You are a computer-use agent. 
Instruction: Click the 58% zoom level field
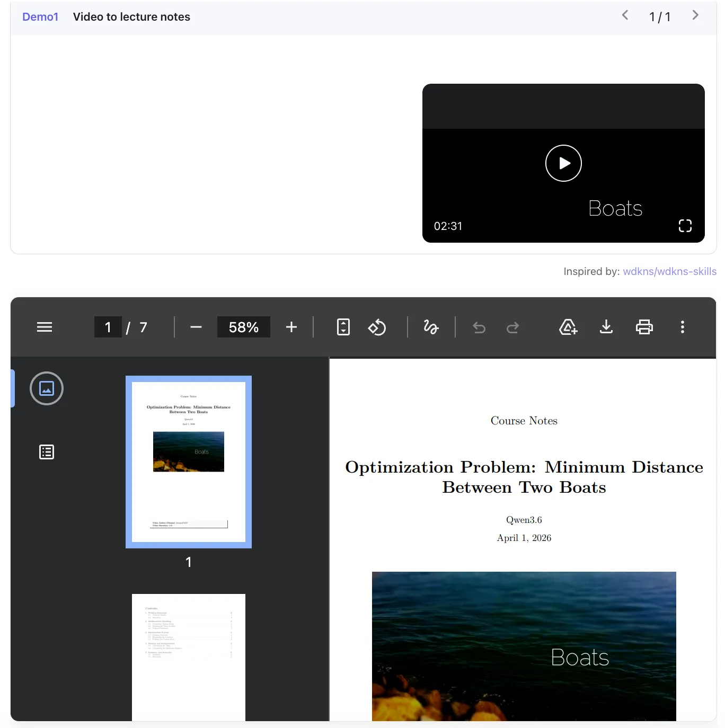coord(243,327)
